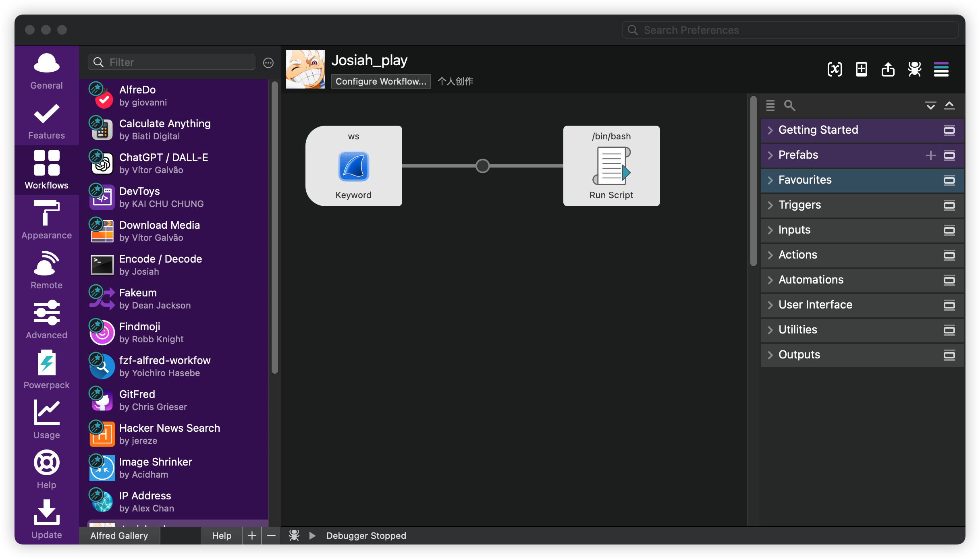Open the Advanced preferences
Viewport: 980px width, 559px height.
[x=46, y=320]
